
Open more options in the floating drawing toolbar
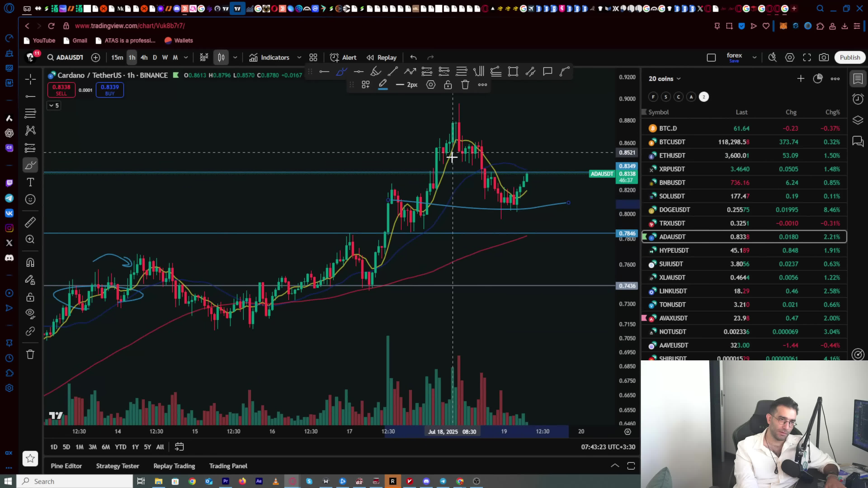[483, 85]
